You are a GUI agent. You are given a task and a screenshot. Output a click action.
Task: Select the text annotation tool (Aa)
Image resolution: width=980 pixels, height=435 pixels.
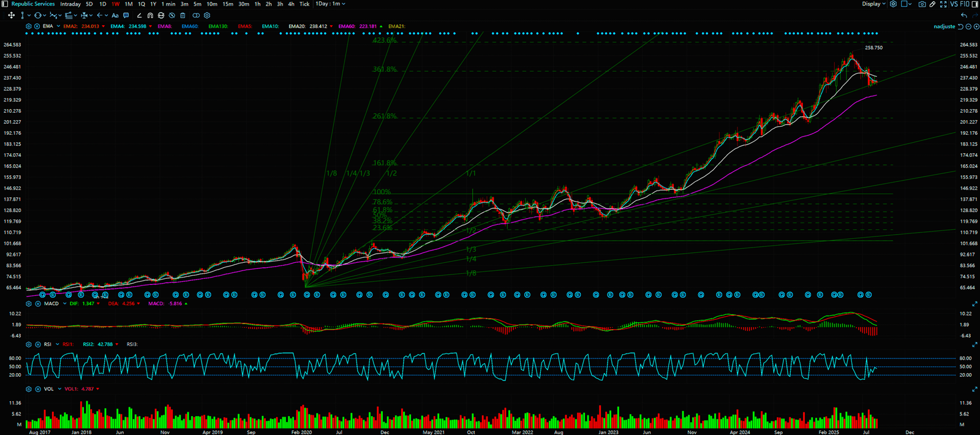tap(115, 15)
